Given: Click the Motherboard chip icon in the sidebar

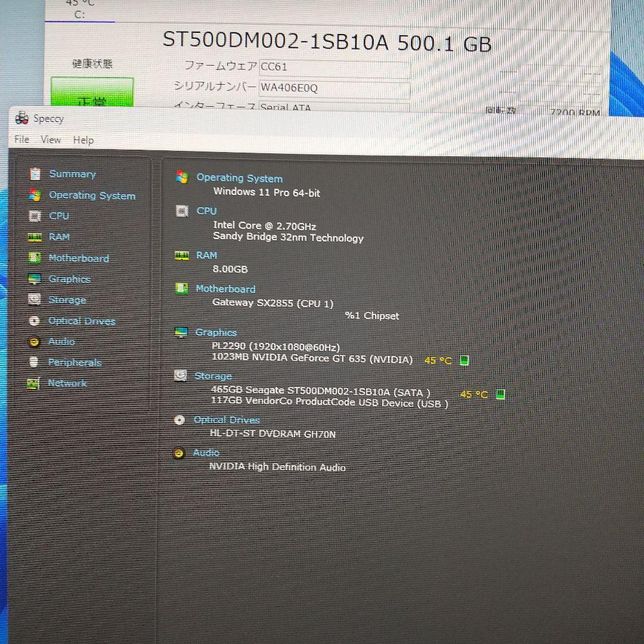Looking at the screenshot, I should click(x=35, y=258).
